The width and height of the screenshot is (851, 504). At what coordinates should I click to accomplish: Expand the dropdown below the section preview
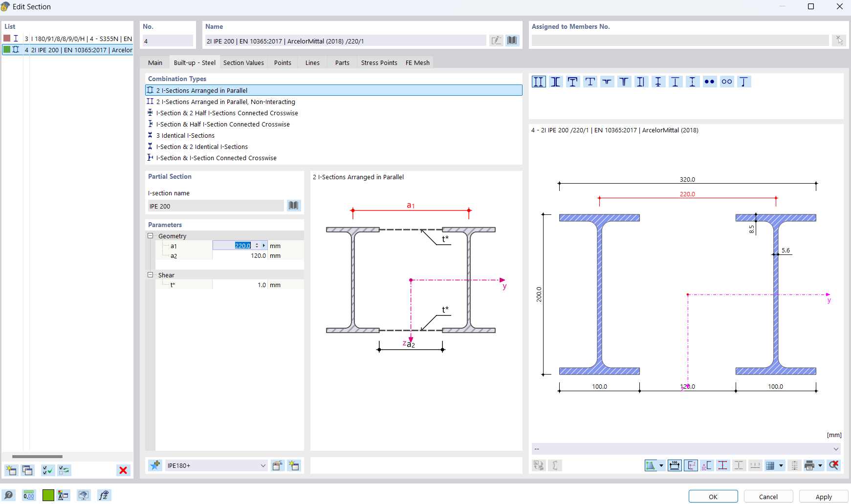click(836, 449)
